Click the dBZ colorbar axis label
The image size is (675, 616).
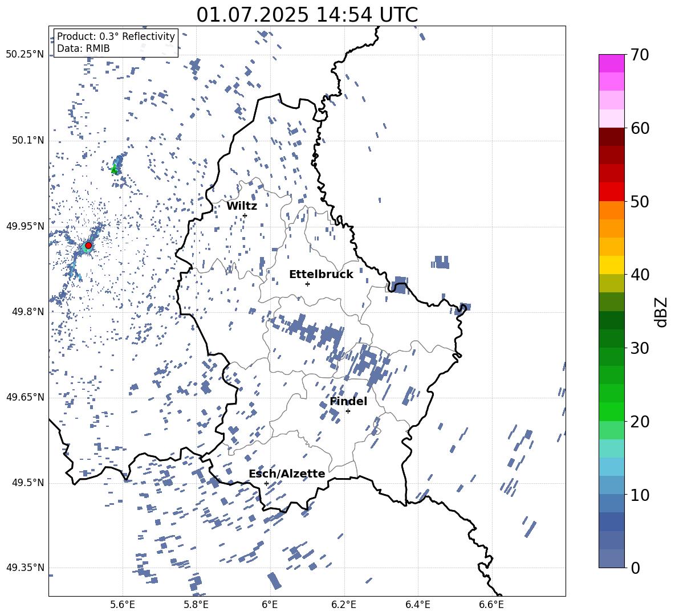tap(662, 312)
